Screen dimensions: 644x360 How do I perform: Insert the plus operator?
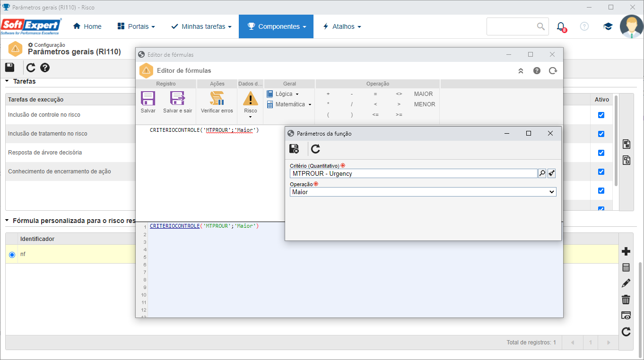coord(328,94)
